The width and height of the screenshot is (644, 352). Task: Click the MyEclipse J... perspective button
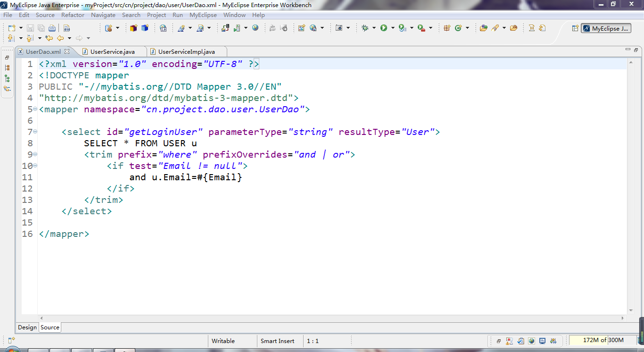(x=606, y=28)
